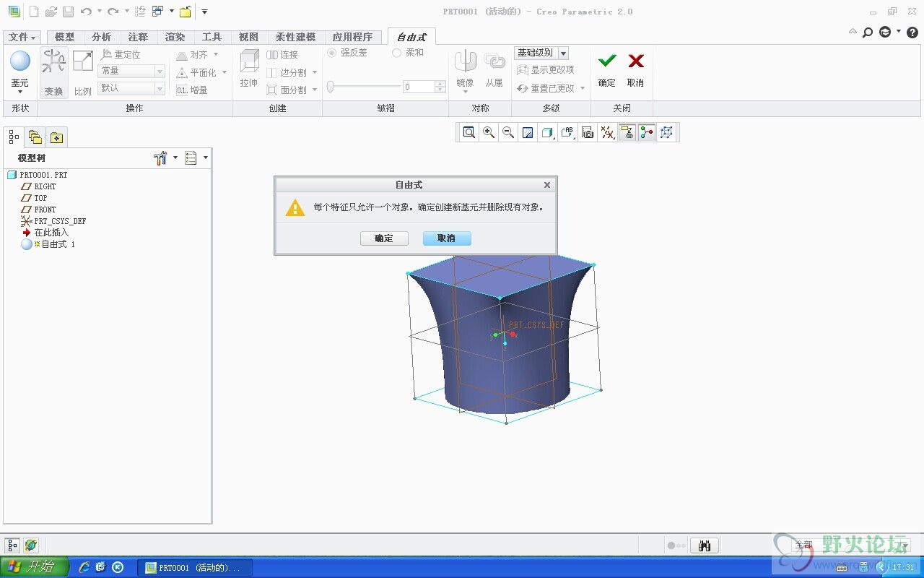
Task: Click 确定 in the 自由式 dialog
Action: coord(384,238)
